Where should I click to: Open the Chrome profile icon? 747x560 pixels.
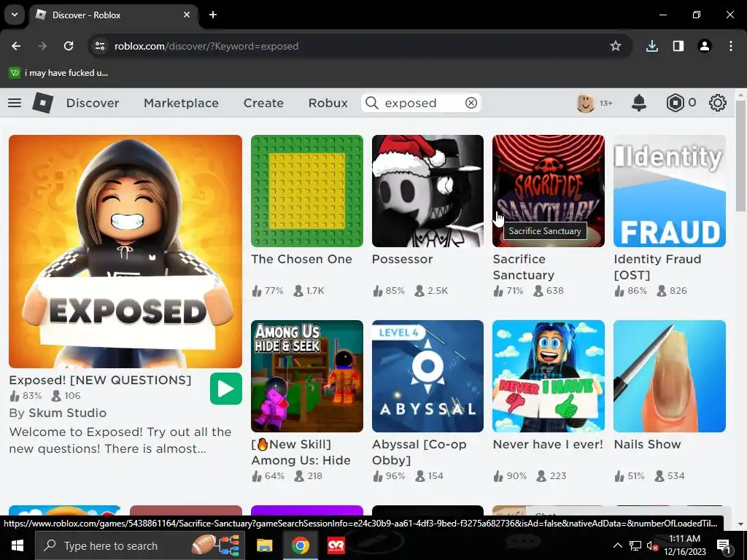click(705, 46)
